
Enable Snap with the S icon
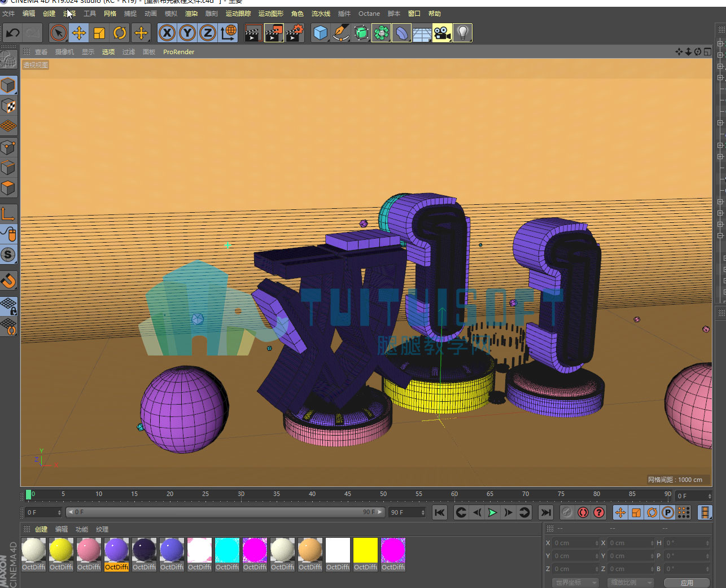[8, 254]
